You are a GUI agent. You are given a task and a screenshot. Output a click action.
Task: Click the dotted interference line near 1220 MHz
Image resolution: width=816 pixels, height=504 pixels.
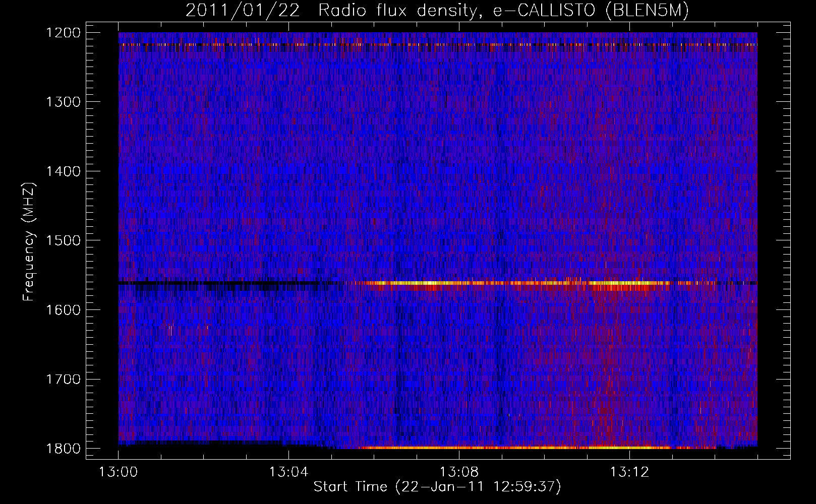click(x=438, y=44)
